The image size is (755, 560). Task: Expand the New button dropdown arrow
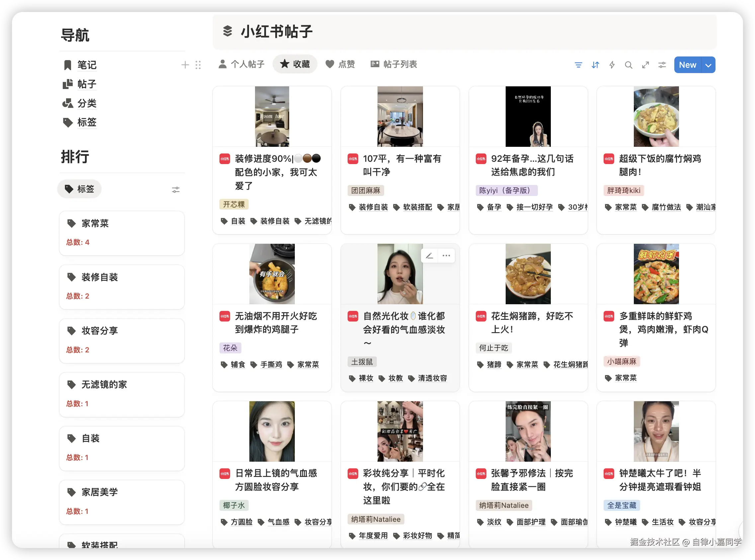click(x=708, y=65)
